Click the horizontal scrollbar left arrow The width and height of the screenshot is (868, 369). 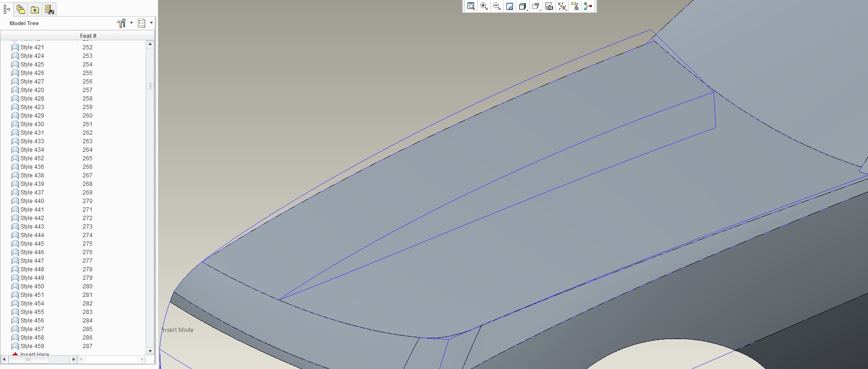4,360
